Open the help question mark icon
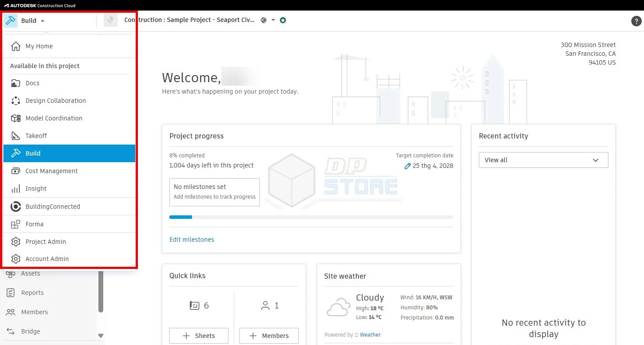Image resolution: width=644 pixels, height=345 pixels. (x=636, y=21)
